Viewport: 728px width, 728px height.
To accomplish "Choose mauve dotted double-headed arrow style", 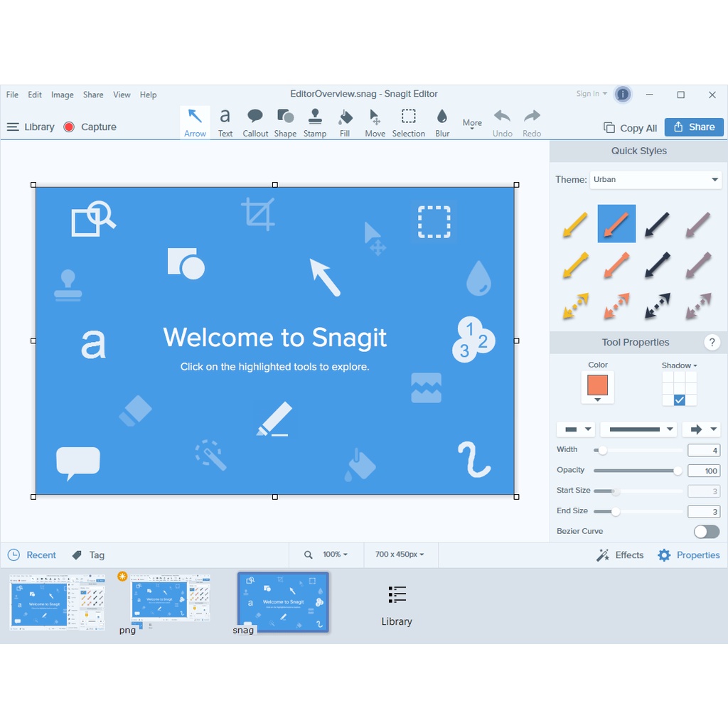I will [x=698, y=306].
